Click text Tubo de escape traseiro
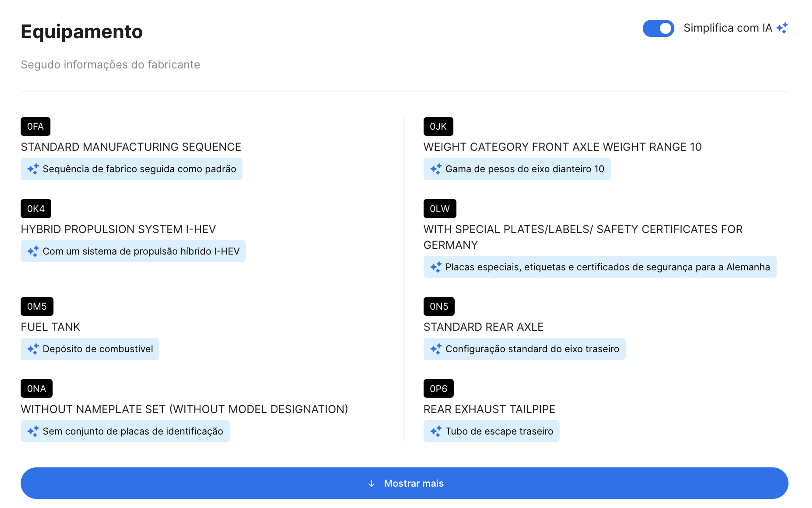Screen dimensions: 812x508 coord(499,431)
